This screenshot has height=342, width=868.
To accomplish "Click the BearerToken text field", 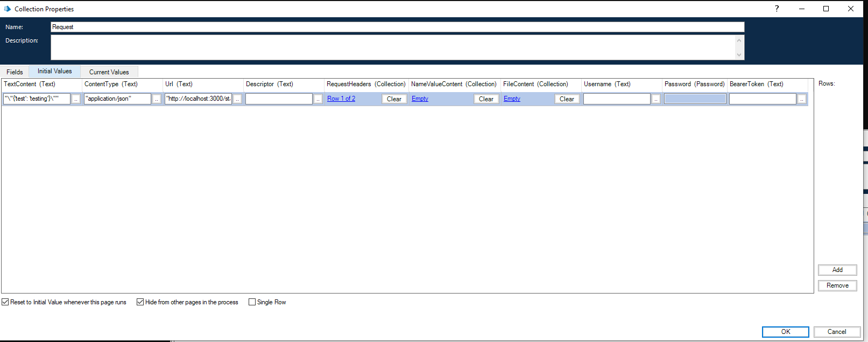I will 763,99.
